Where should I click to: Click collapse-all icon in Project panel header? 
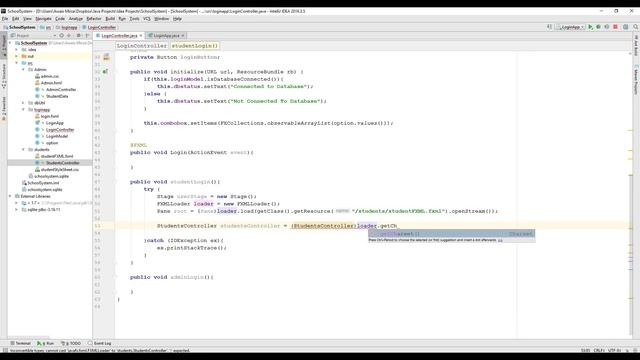pos(69,36)
